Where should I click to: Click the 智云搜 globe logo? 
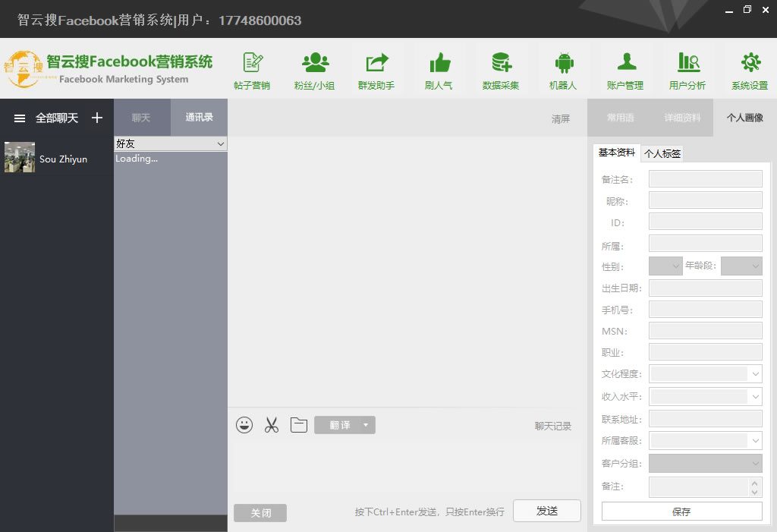click(23, 69)
